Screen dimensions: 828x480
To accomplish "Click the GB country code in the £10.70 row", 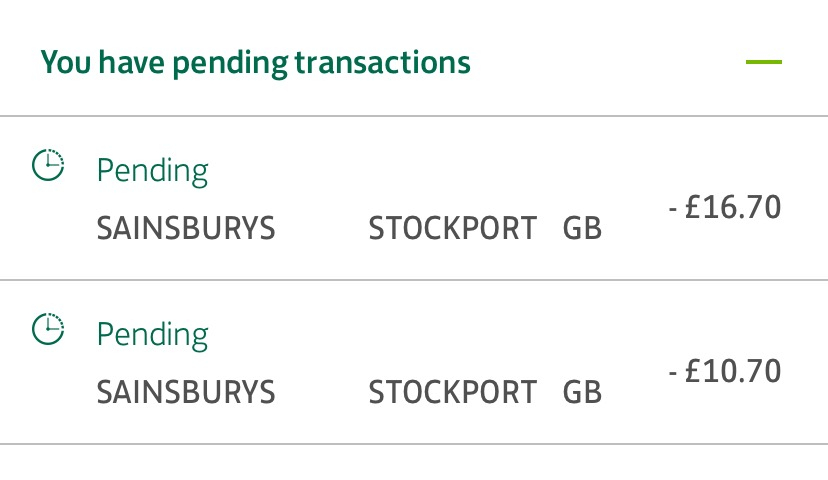I will point(582,392).
